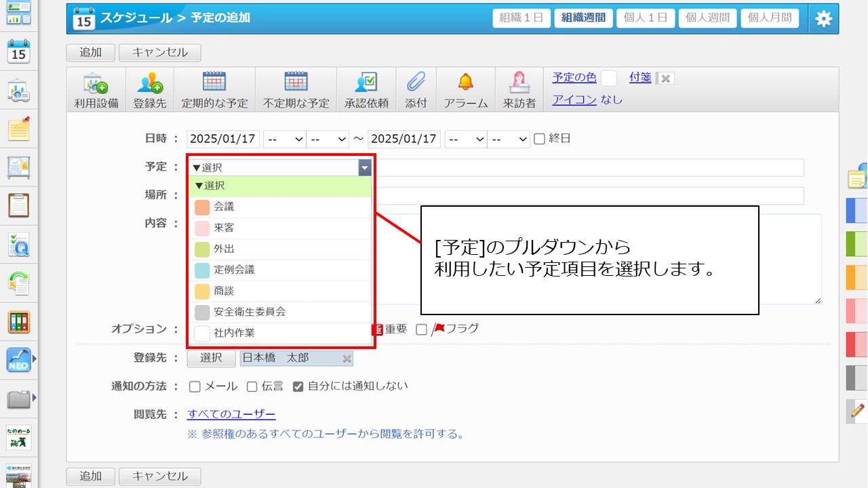Viewport: 868px width, 488px height.
Task: Enable the 終日 all-day checkbox
Action: (x=540, y=139)
